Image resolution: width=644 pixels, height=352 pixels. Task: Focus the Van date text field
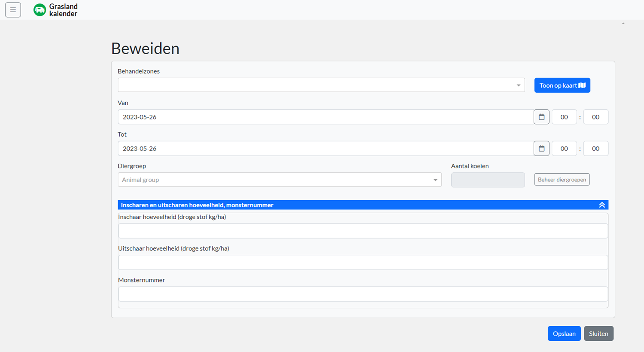pyautogui.click(x=325, y=117)
